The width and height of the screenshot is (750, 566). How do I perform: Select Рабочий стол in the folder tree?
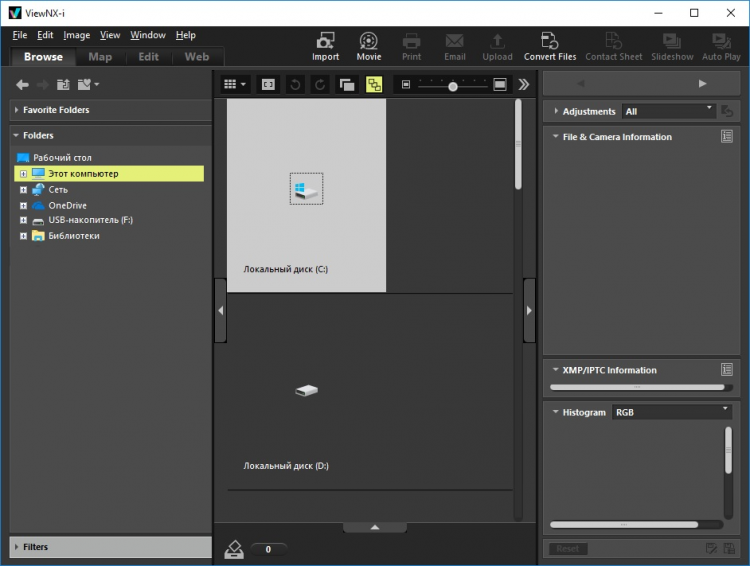pos(62,158)
